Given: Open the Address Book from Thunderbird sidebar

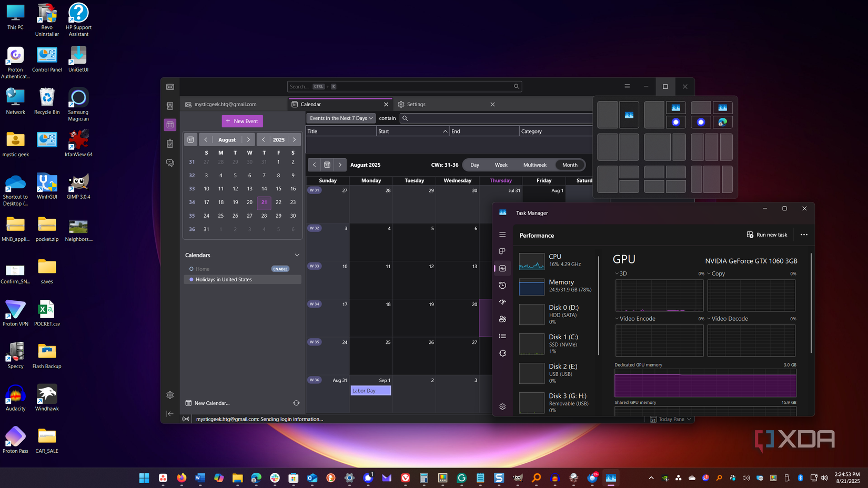Looking at the screenshot, I should pyautogui.click(x=170, y=106).
